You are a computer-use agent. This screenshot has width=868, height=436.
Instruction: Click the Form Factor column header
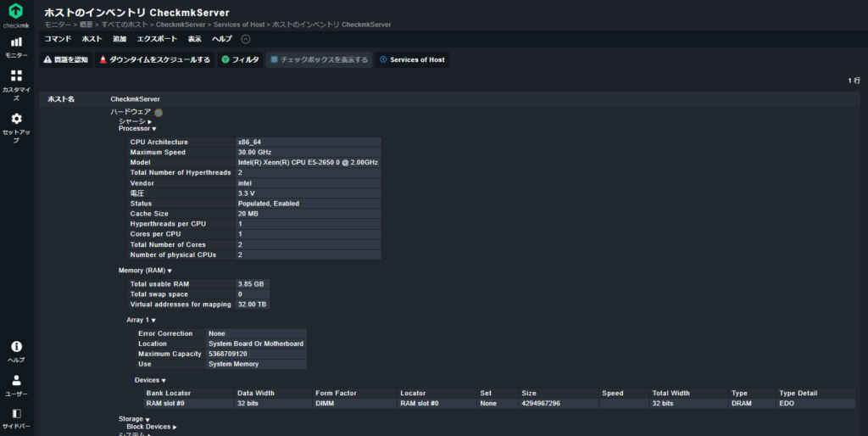tap(336, 394)
